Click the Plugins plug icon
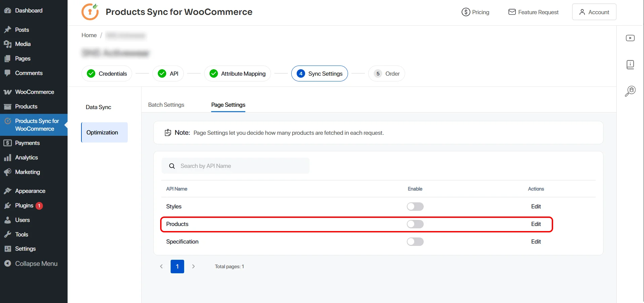The height and width of the screenshot is (303, 644). (7, 205)
